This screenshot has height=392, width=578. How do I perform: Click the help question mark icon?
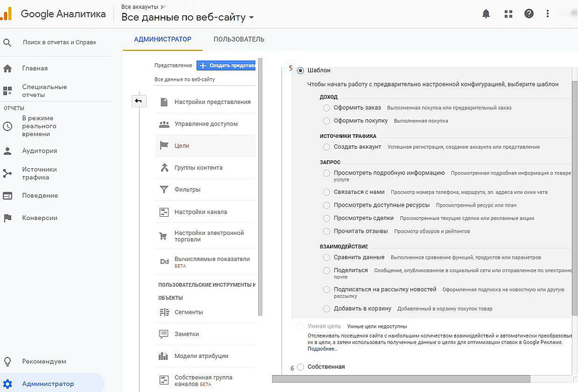(529, 13)
